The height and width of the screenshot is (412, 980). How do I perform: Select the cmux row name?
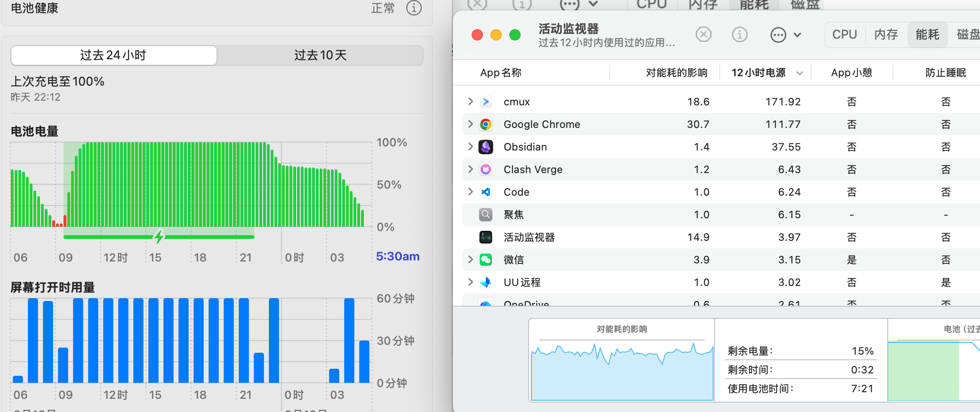[516, 102]
